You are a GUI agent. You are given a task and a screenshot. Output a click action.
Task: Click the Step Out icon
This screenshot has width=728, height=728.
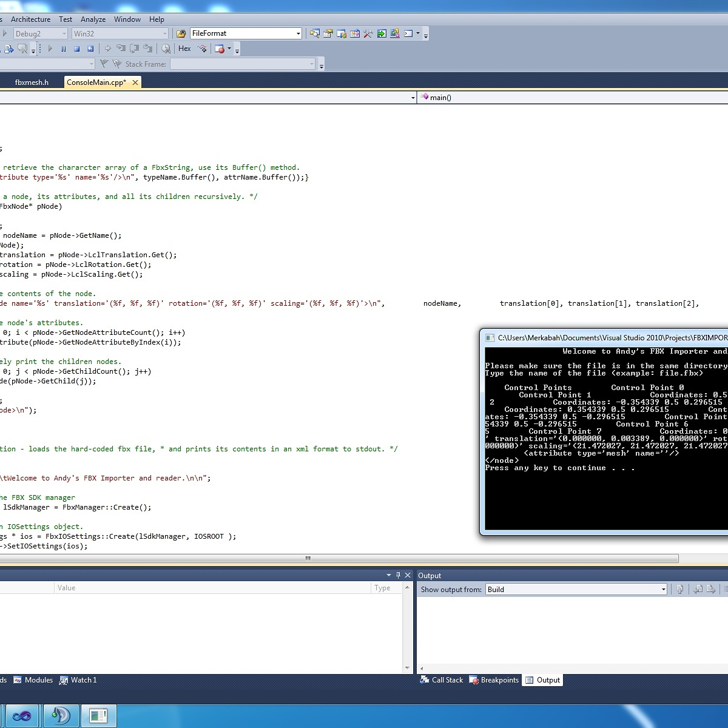pos(148,49)
